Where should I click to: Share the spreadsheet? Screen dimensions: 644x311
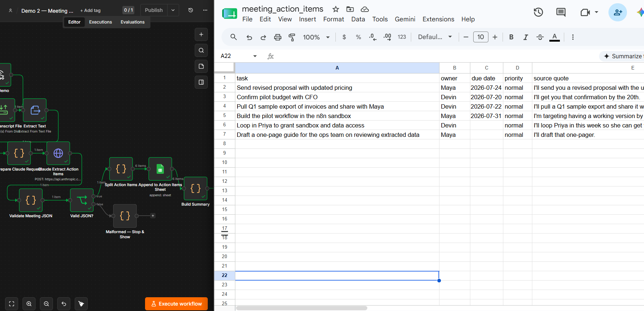[618, 12]
